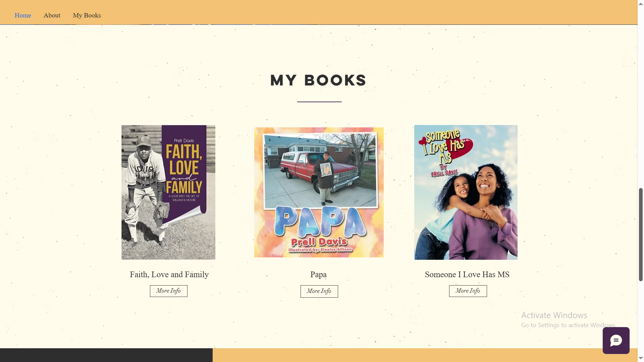Click the Papa title text
Viewport: 644px width, 362px height.
318,275
